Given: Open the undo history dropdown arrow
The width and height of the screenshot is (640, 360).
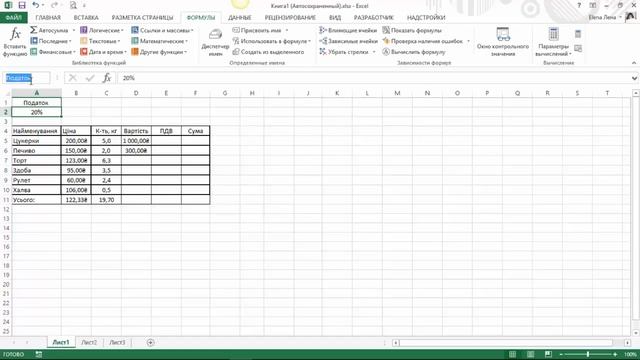Looking at the screenshot, I should [44, 6].
